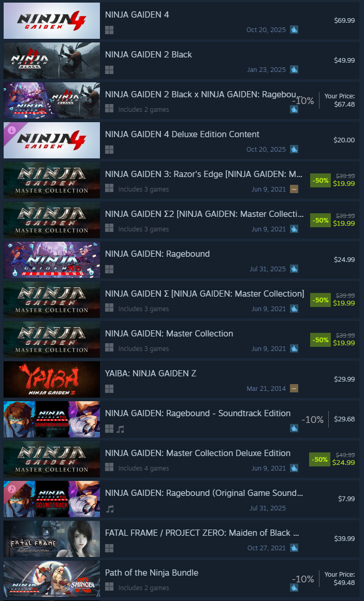Viewport: 364px width, 601px height.
Task: Click the -50% discount badge on NINJA GAIDEN Σ2
Action: [x=321, y=221]
